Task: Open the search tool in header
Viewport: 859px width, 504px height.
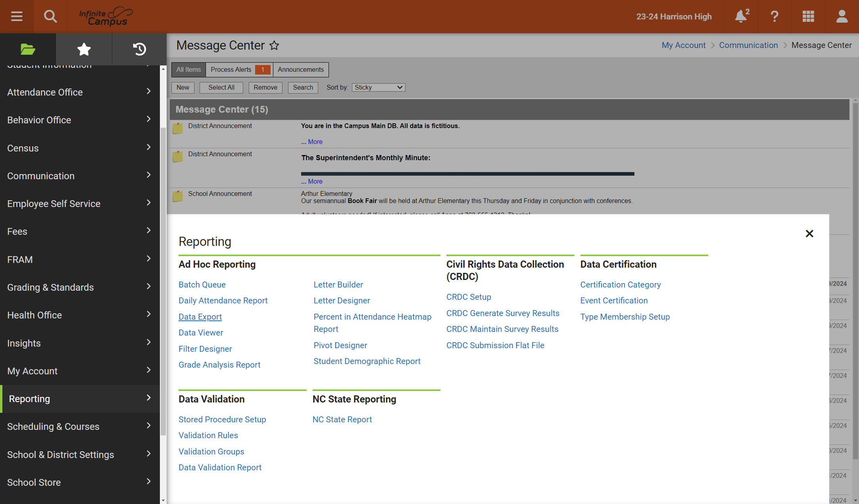Action: [50, 16]
